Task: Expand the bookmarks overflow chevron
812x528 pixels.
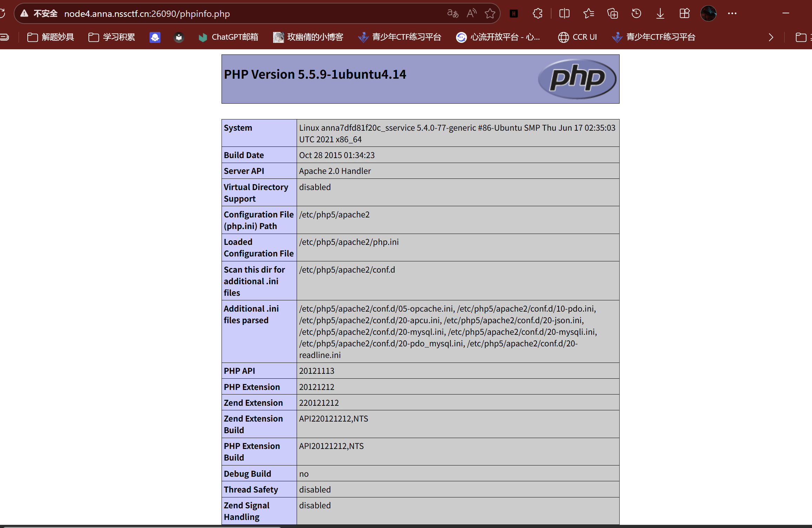Action: click(771, 37)
